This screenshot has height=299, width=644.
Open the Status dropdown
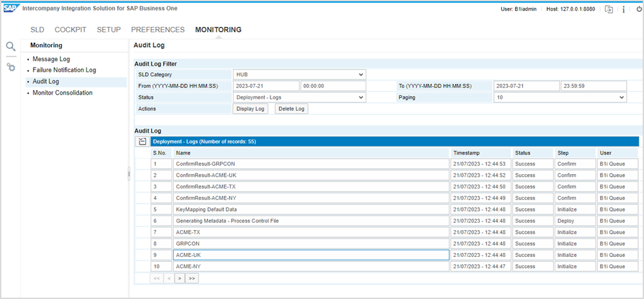(299, 97)
